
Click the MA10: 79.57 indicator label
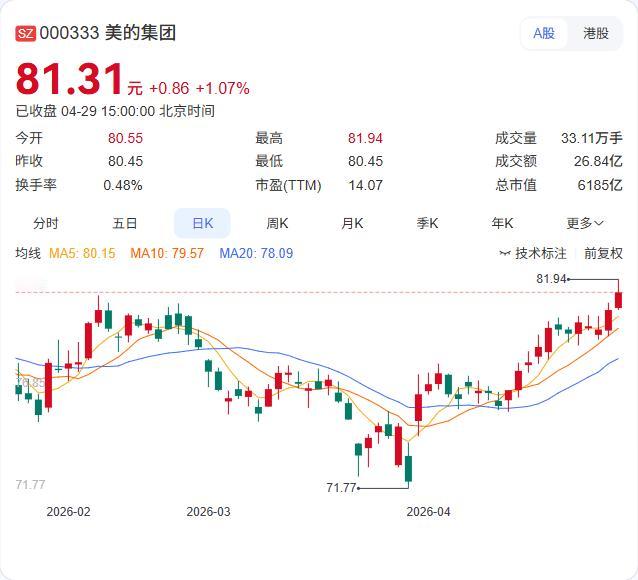tap(167, 253)
